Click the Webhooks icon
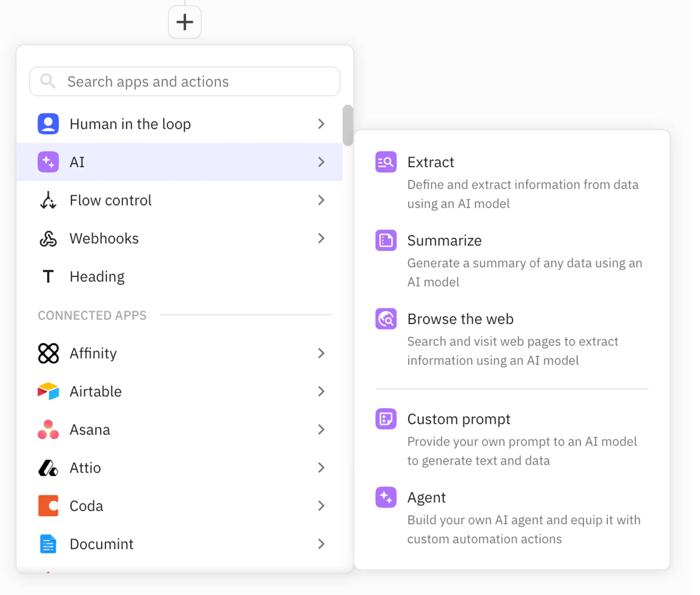 click(48, 238)
